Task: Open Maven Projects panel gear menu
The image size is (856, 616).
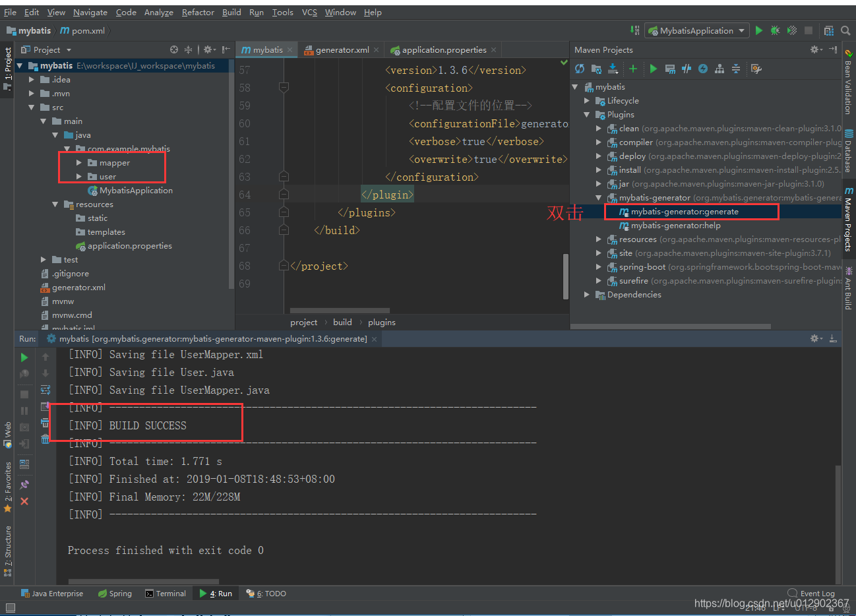Action: [816, 49]
